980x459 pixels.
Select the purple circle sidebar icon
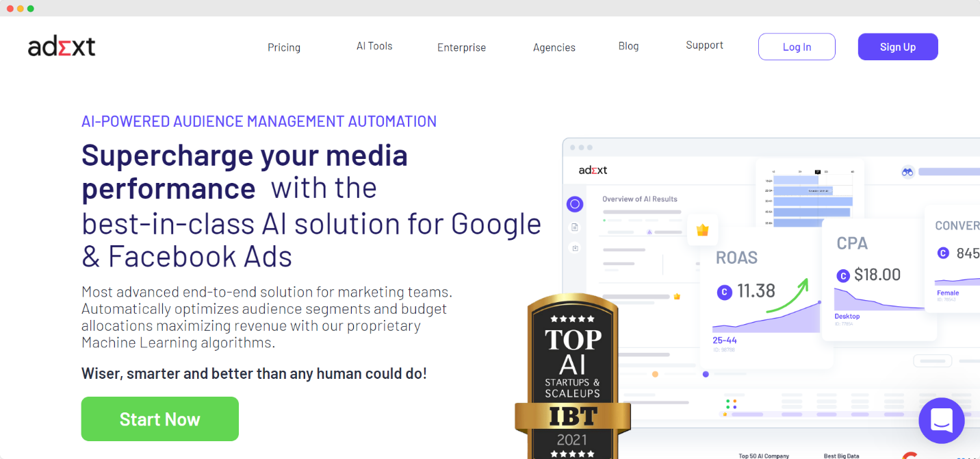tap(575, 204)
